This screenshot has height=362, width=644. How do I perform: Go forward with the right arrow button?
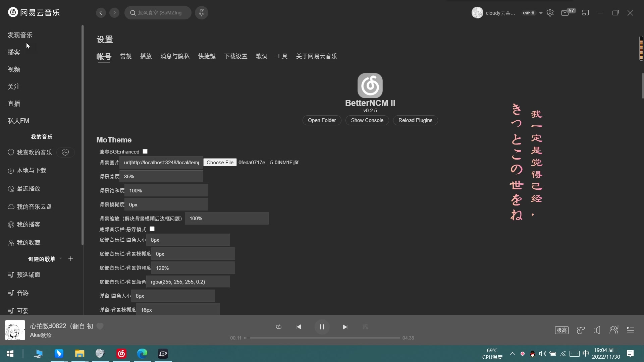pyautogui.click(x=114, y=13)
